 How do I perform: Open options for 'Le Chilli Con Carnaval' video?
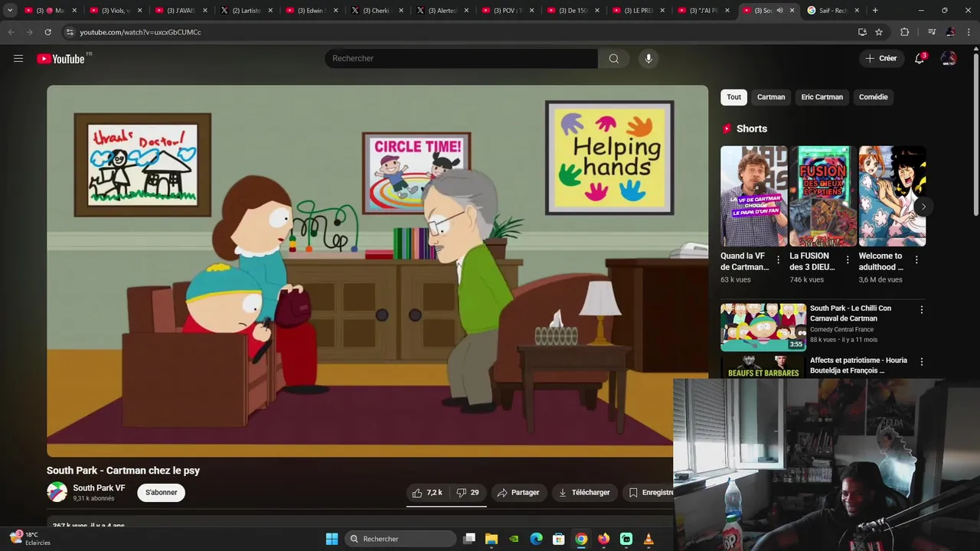click(x=922, y=310)
